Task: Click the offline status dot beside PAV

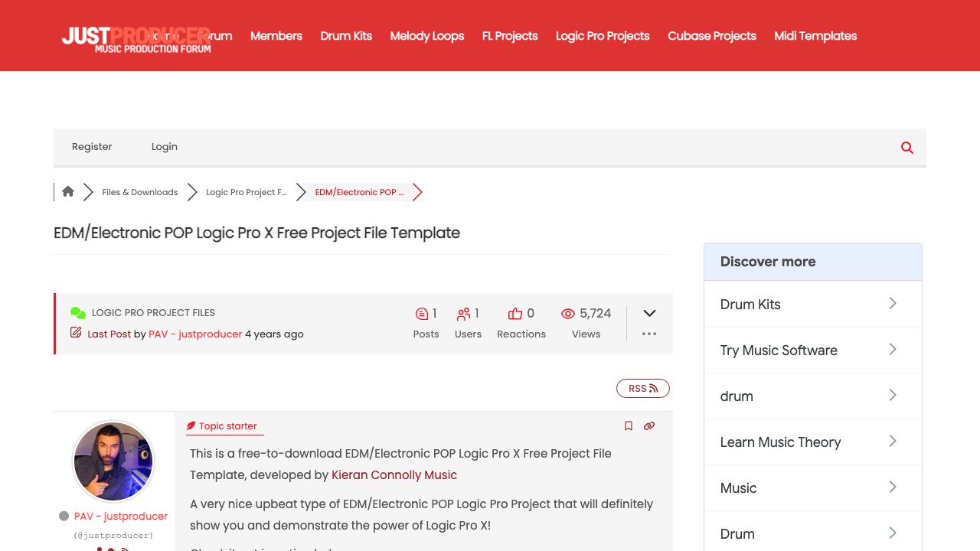Action: pos(64,517)
